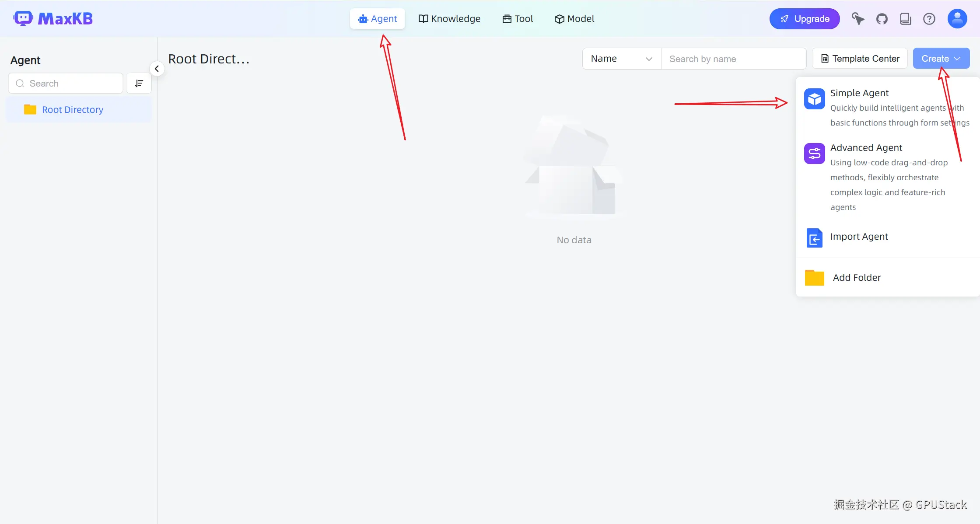
Task: Toggle the Create dropdown button
Action: [941, 59]
